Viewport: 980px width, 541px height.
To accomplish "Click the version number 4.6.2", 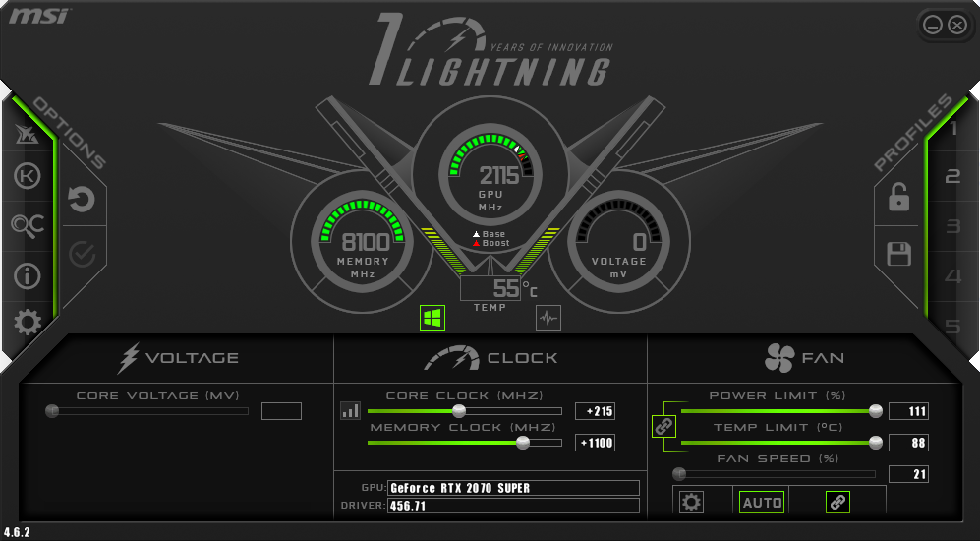I will (x=17, y=533).
